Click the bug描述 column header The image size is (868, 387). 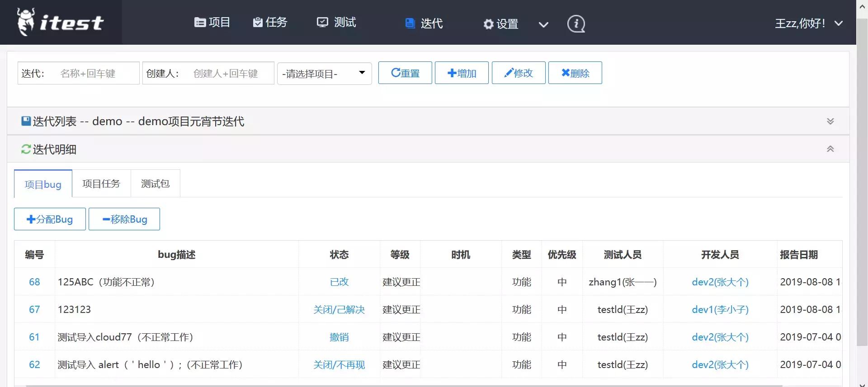click(176, 254)
